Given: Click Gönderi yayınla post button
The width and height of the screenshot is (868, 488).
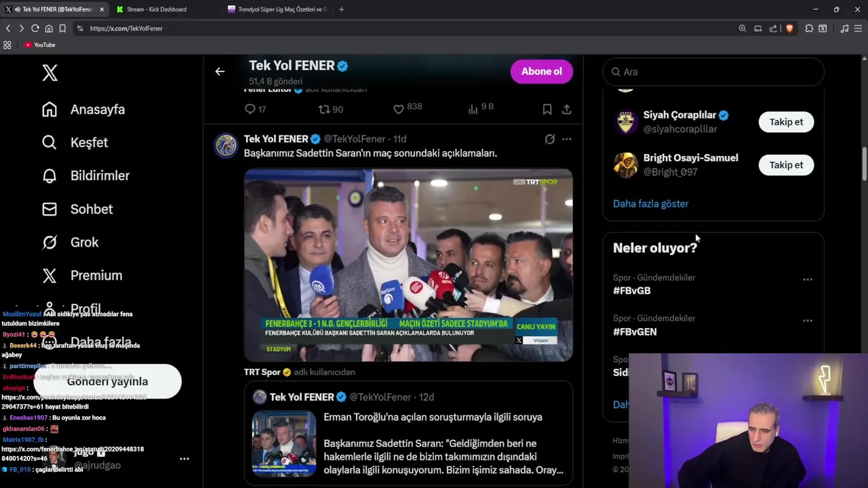Looking at the screenshot, I should tap(107, 382).
